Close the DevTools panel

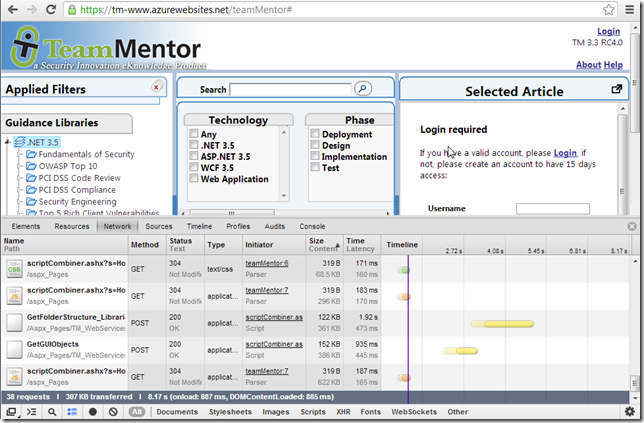point(632,226)
